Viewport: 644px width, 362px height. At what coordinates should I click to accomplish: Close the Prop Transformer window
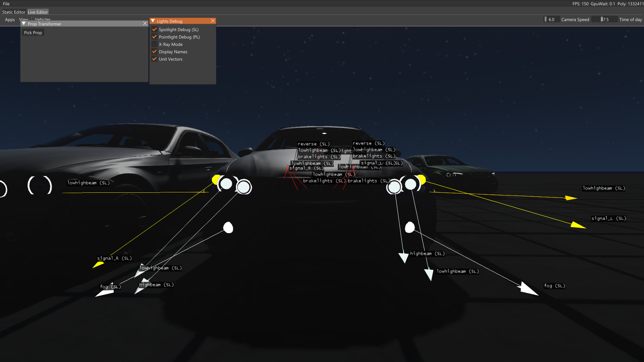click(x=145, y=24)
